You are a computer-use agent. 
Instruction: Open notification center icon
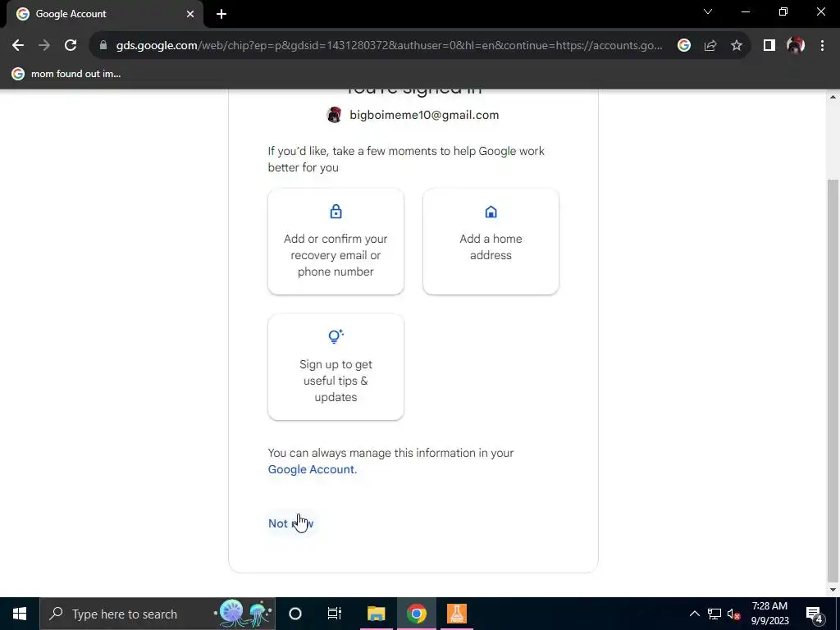pos(814,614)
